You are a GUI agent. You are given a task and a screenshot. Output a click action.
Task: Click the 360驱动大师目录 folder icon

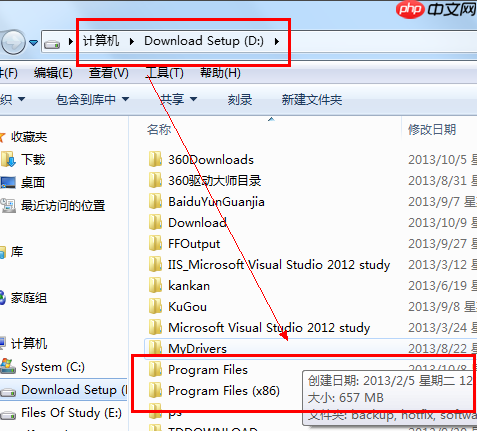coord(155,180)
